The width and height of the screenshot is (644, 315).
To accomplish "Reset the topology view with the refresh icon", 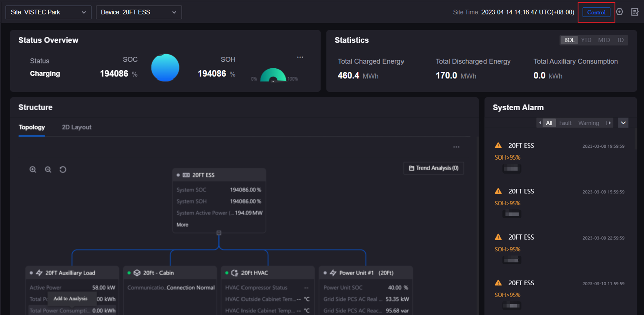I will click(63, 170).
